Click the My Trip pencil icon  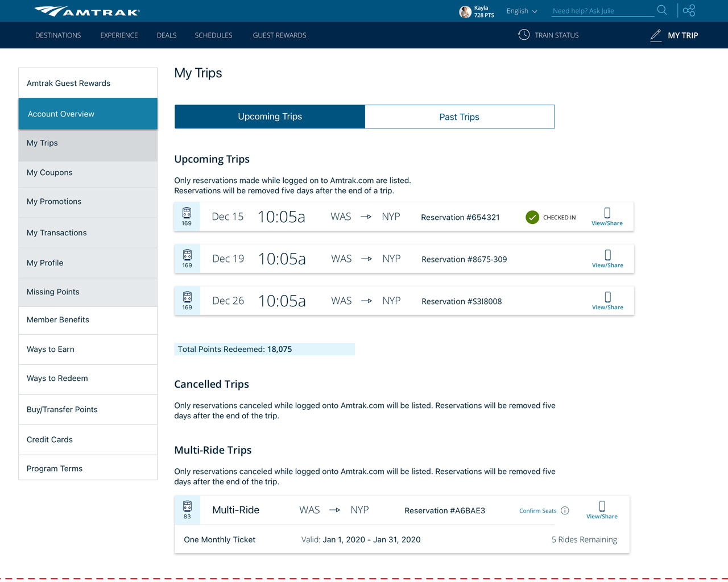pyautogui.click(x=656, y=35)
